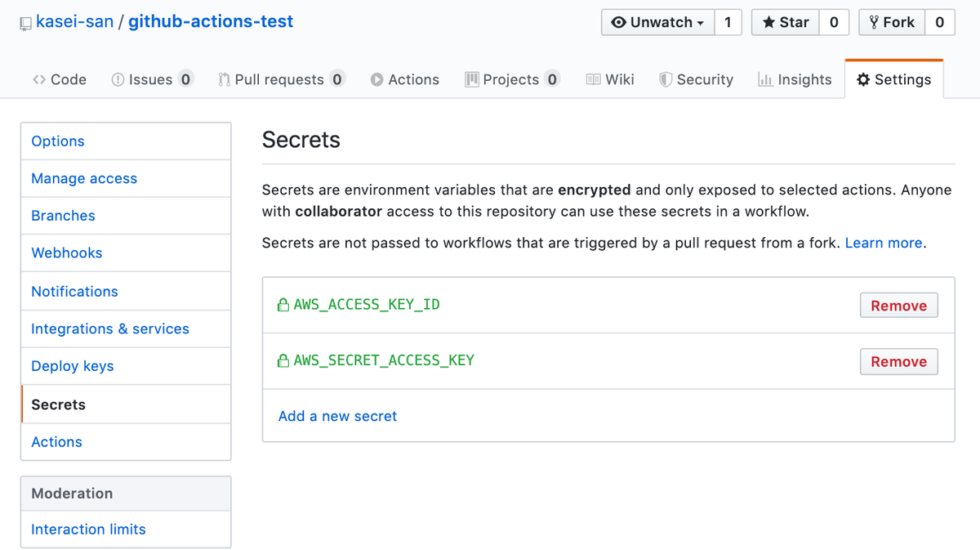Viewport: 980px width, 550px height.
Task: Fork the repository
Action: (x=892, y=23)
